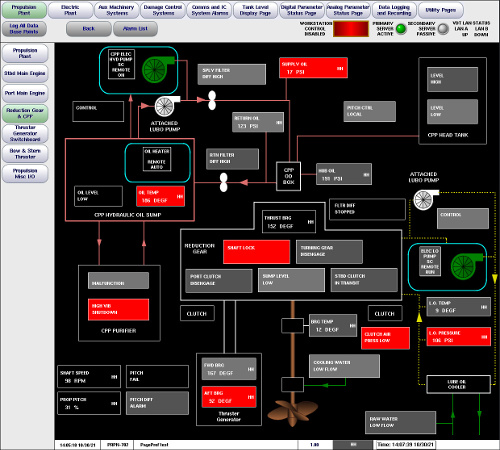Click the grey secondary server passive light
500x450 pixels.
pyautogui.click(x=443, y=29)
